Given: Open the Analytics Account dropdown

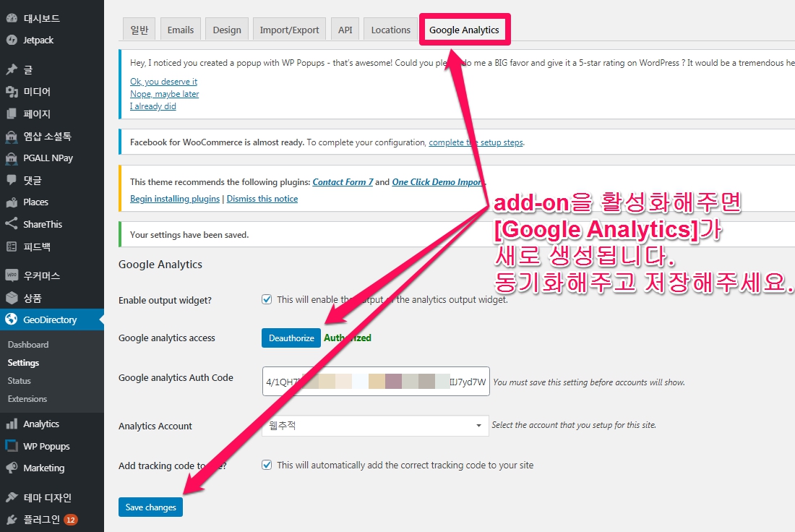Looking at the screenshot, I should [x=375, y=426].
